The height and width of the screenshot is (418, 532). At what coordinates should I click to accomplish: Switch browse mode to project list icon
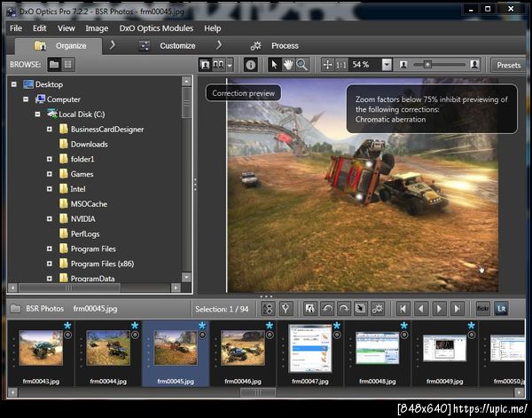pyautogui.click(x=68, y=65)
